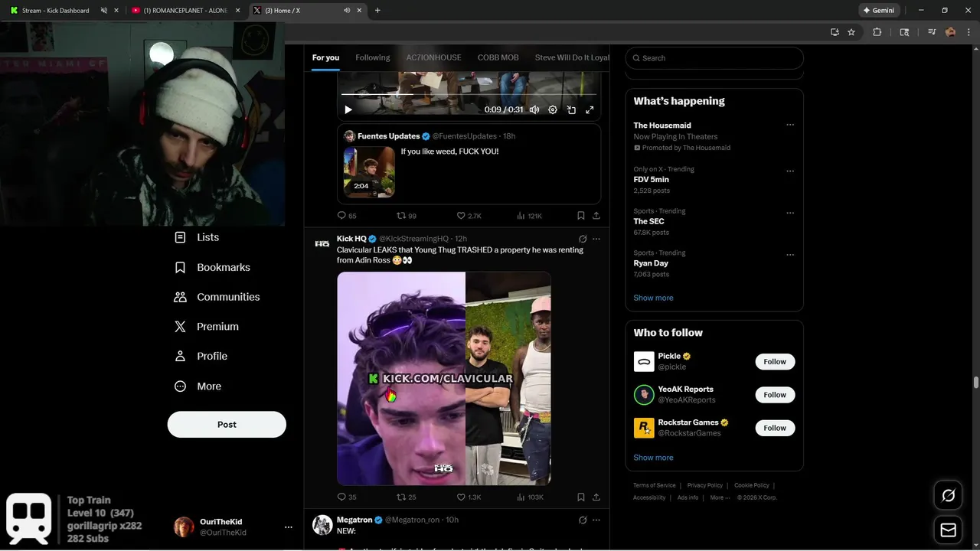Viewport: 980px width, 551px height.
Task: Switch to Stream - Kick Dashboard browser tab
Action: 55,11
